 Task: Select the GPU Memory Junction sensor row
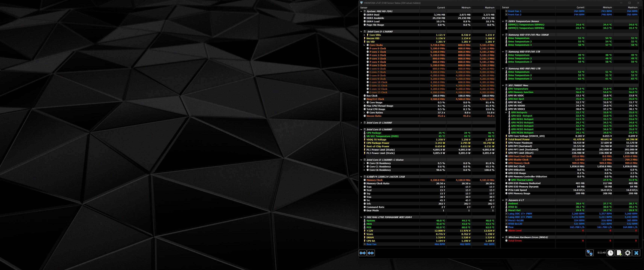pos(520,92)
